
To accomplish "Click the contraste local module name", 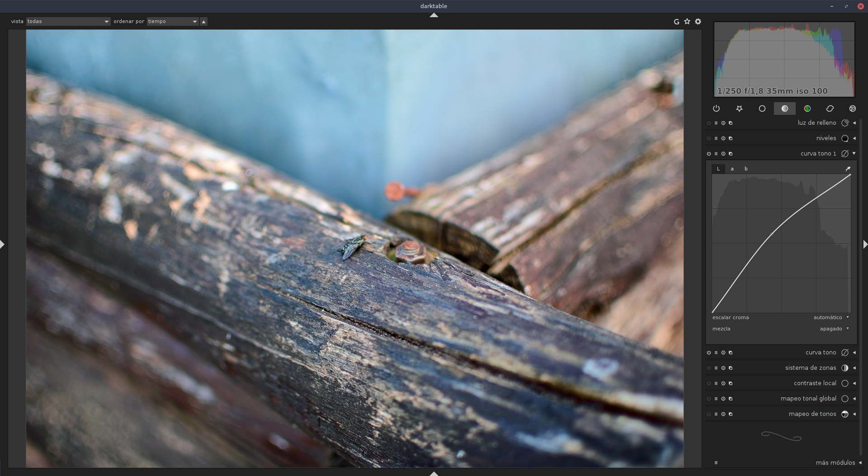I will click(815, 383).
